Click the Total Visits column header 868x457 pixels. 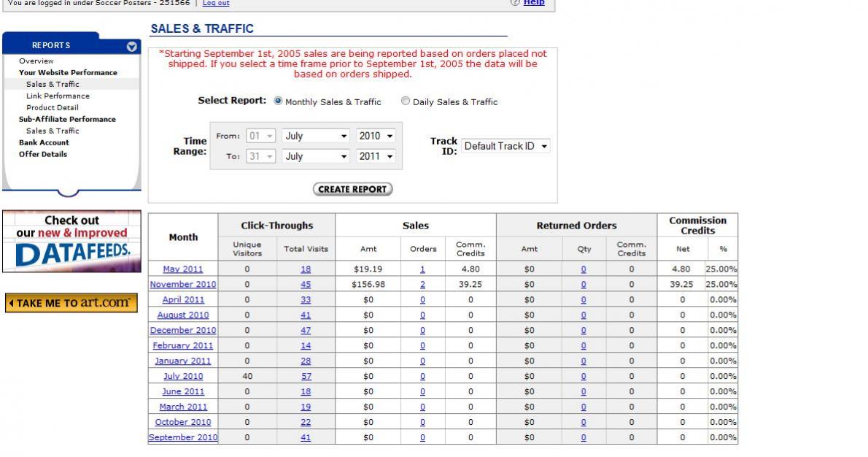coord(306,249)
